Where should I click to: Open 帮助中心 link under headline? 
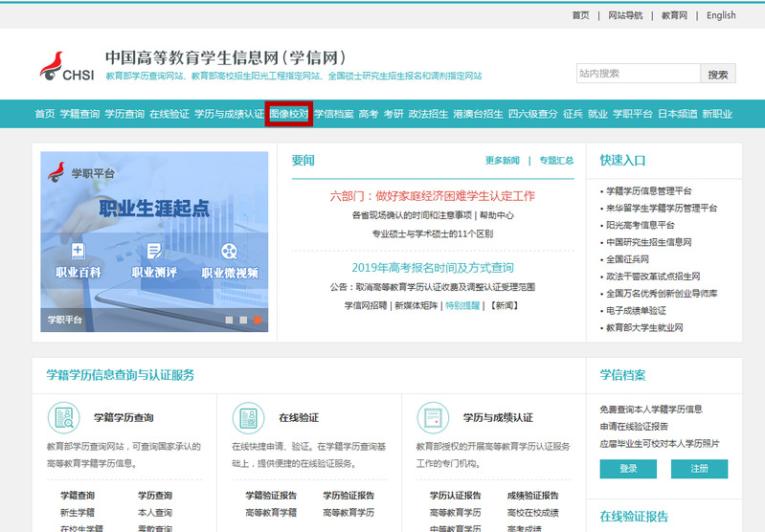pyautogui.click(x=497, y=215)
